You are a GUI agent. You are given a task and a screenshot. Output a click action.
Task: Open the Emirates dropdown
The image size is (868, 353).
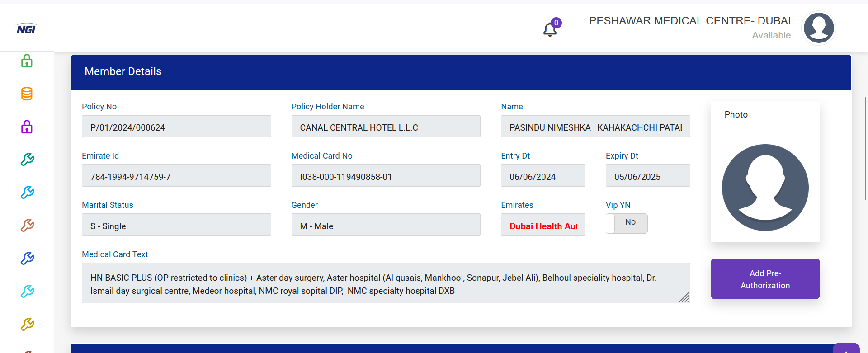click(x=543, y=225)
